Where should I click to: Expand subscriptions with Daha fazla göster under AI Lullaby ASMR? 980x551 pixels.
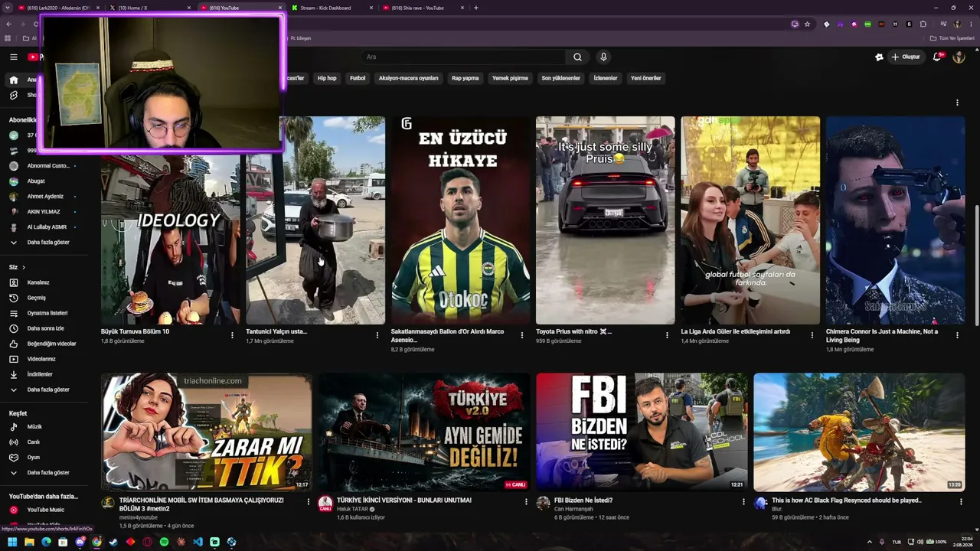(48, 243)
